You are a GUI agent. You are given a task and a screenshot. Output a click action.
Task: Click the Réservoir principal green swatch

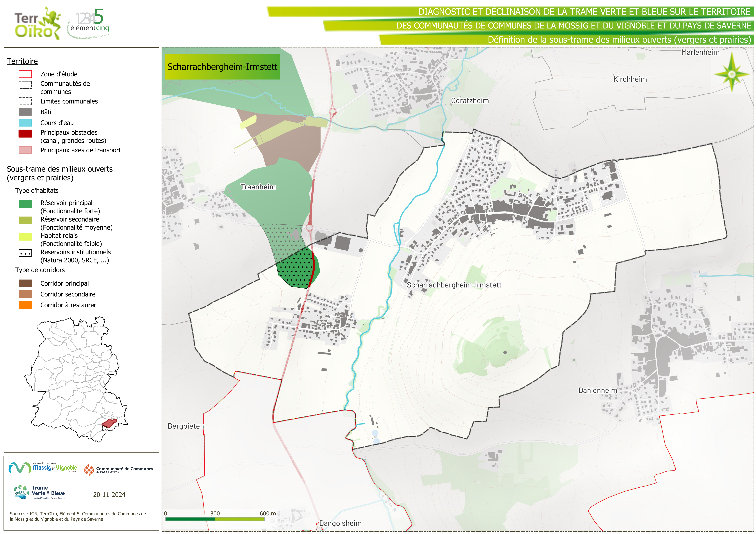[25, 204]
